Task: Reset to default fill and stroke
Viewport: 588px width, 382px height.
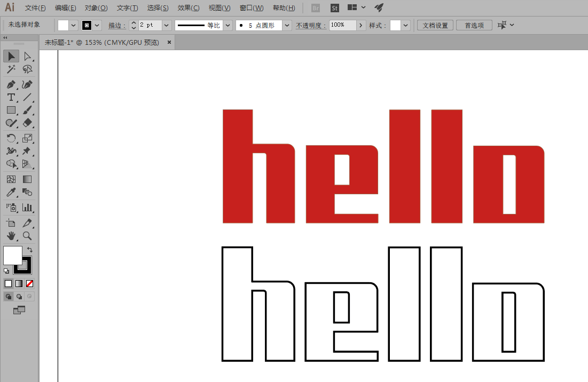Action: tap(6, 271)
